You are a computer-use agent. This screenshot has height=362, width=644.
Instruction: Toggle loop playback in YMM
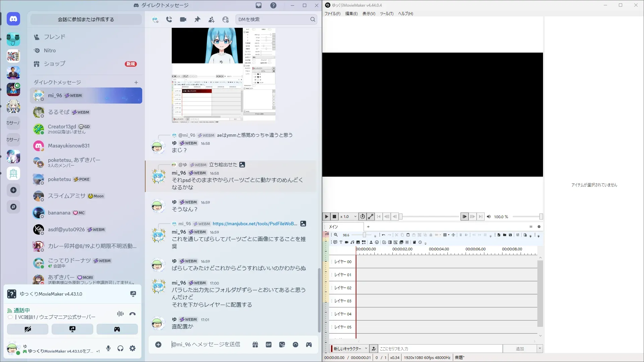[x=362, y=217]
